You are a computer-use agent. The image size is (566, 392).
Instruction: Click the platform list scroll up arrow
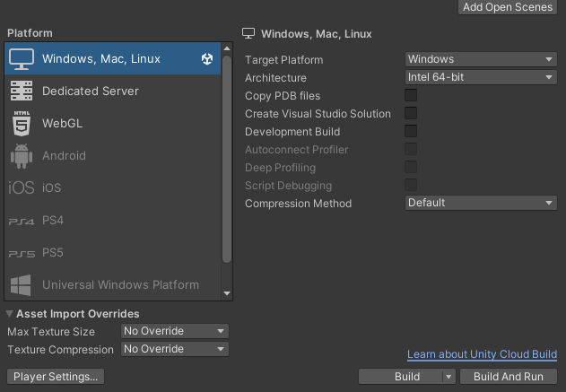click(227, 48)
